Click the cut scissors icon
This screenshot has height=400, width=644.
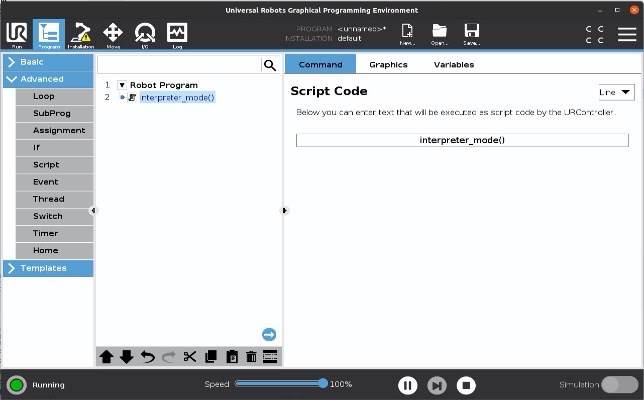[189, 357]
